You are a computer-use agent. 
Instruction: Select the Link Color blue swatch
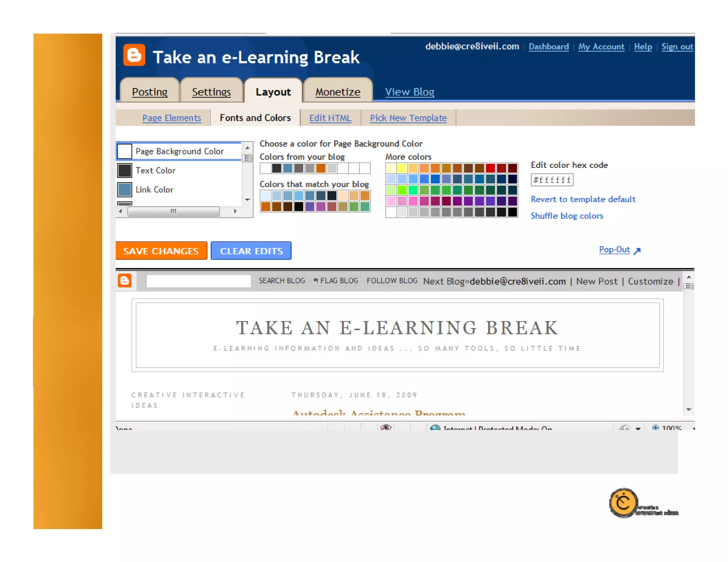pos(124,190)
